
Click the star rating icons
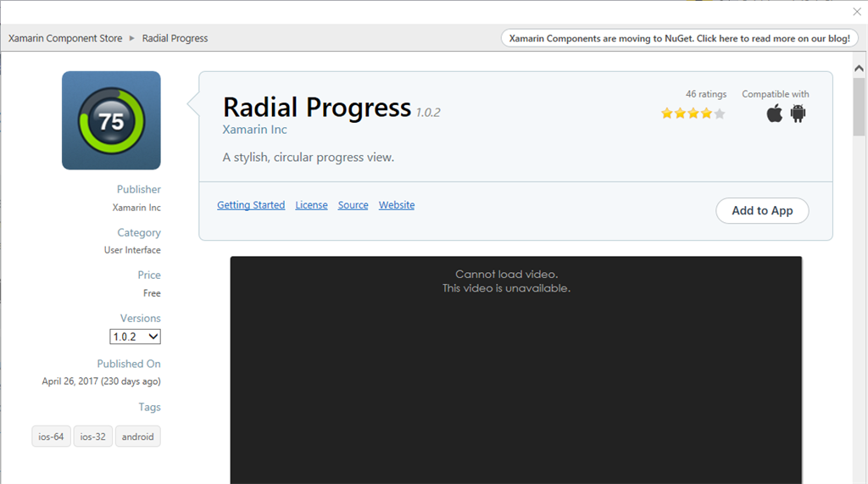coord(693,114)
